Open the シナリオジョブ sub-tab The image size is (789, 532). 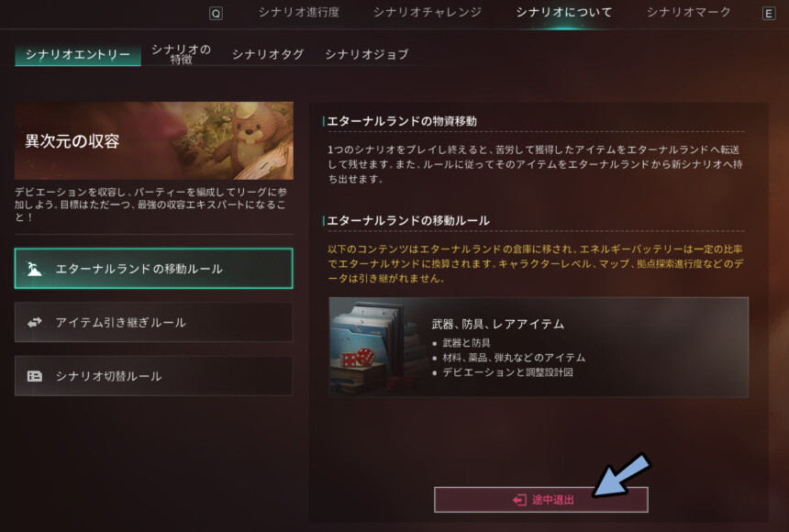pos(367,54)
